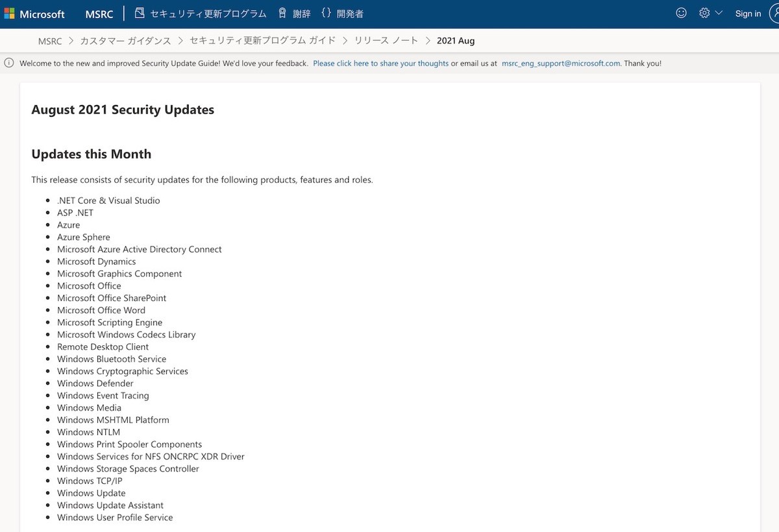Click the 'Microsoft Office SharePoint' item

(x=112, y=298)
